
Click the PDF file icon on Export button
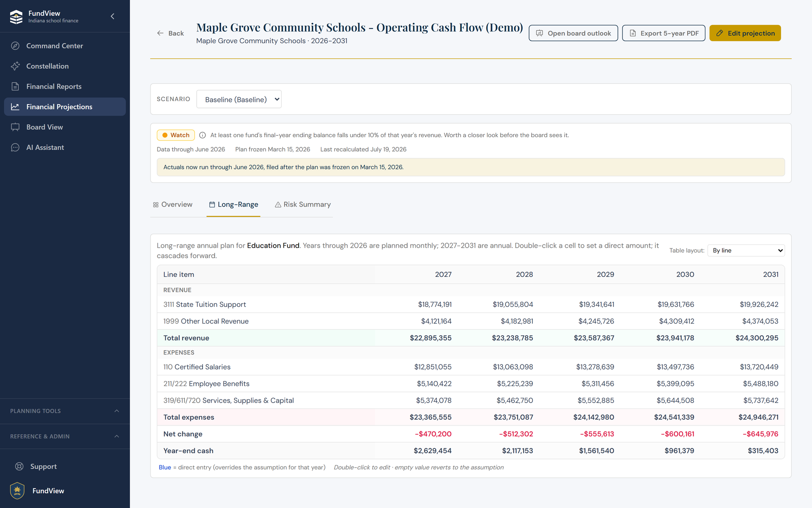pyautogui.click(x=633, y=33)
